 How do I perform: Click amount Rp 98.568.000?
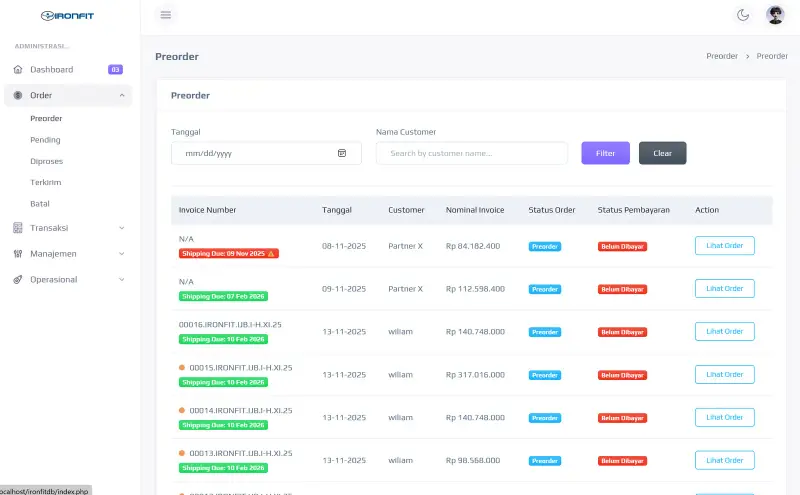point(473,460)
